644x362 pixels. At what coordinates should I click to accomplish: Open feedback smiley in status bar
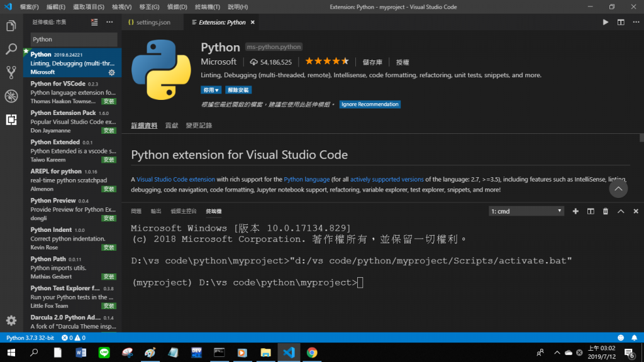click(x=621, y=337)
